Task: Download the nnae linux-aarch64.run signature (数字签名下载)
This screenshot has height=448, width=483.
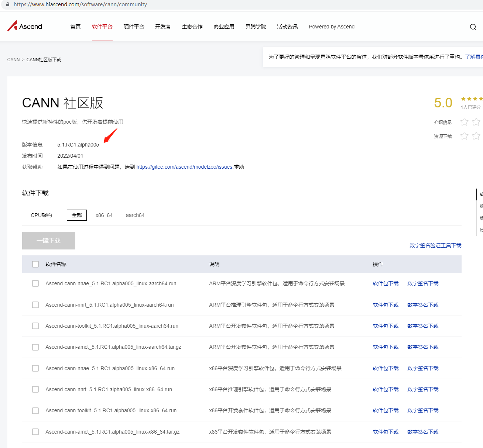Action: coord(423,283)
